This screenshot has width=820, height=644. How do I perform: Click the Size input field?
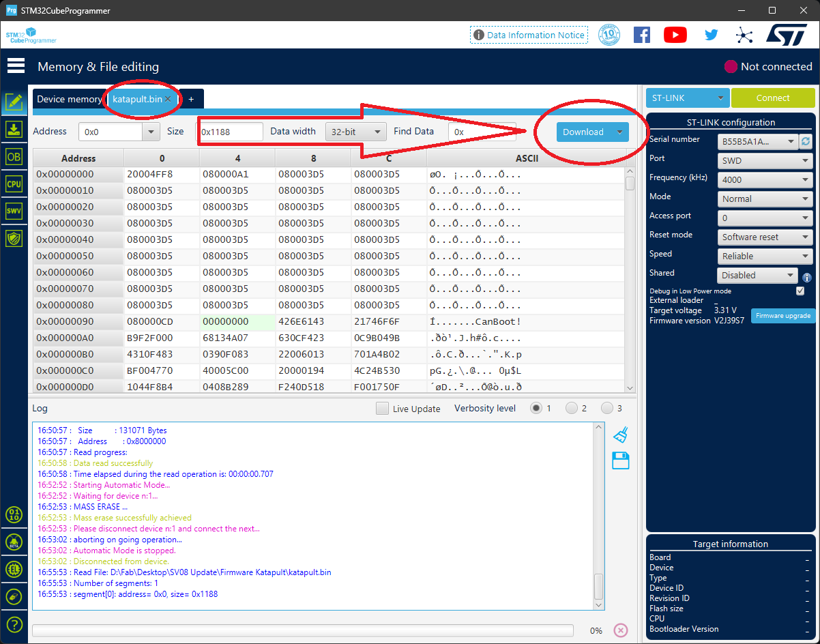(x=230, y=132)
